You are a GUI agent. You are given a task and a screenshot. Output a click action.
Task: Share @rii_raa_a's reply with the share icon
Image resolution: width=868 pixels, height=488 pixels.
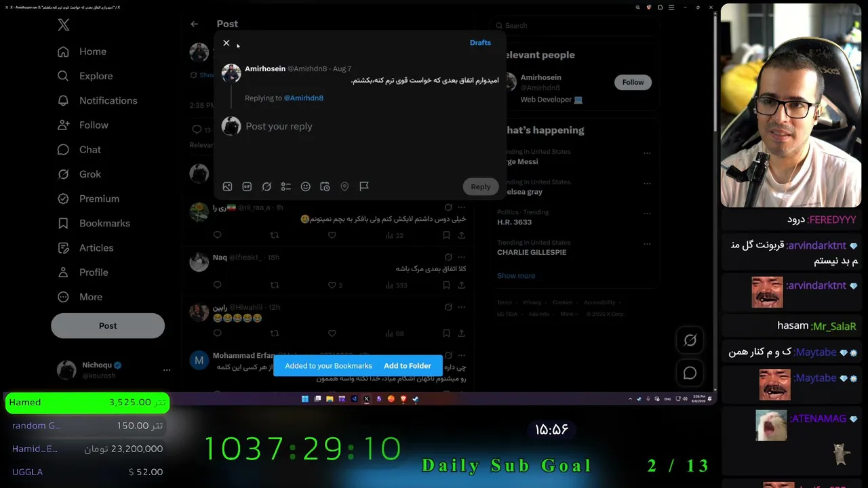point(462,235)
